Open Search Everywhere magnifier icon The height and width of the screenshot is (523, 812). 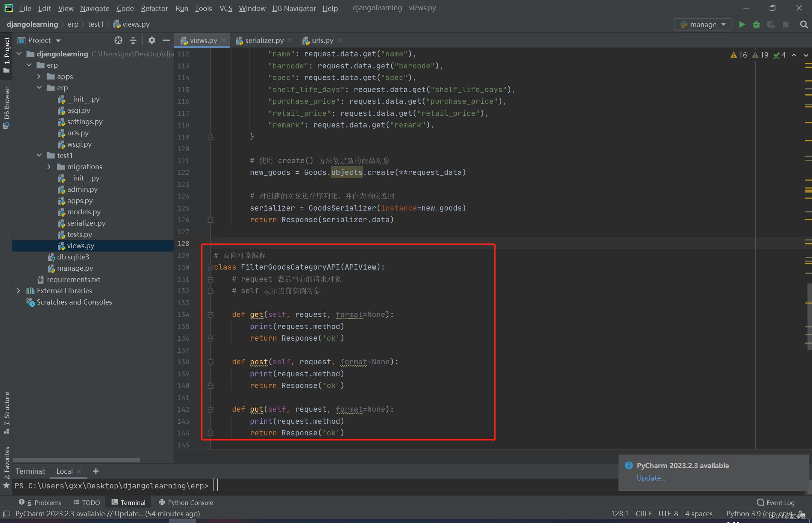coord(804,24)
